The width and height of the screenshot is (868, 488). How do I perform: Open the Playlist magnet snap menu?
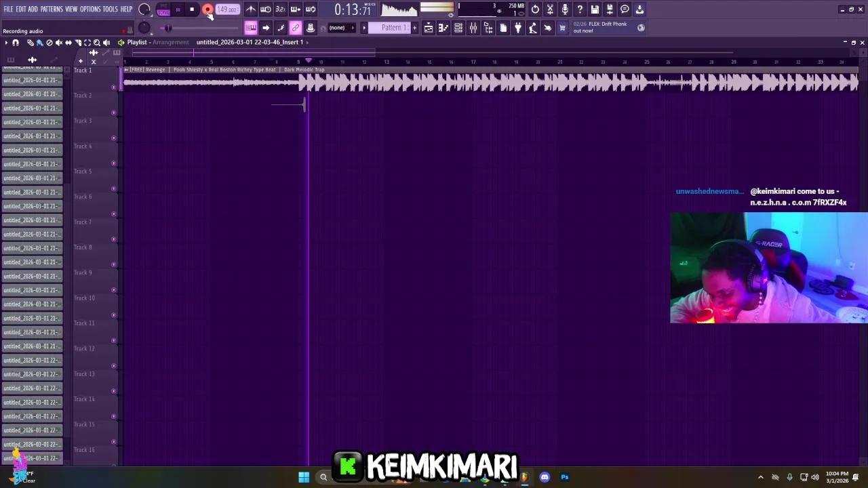click(16, 43)
